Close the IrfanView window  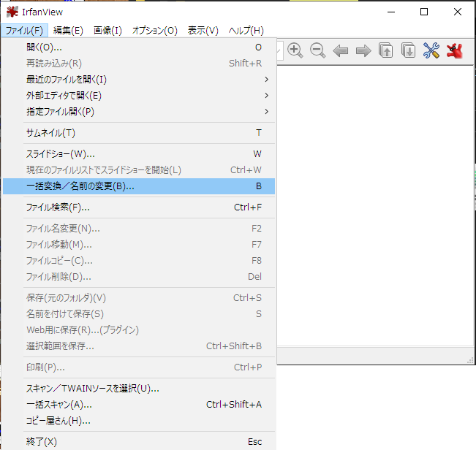[x=458, y=12]
